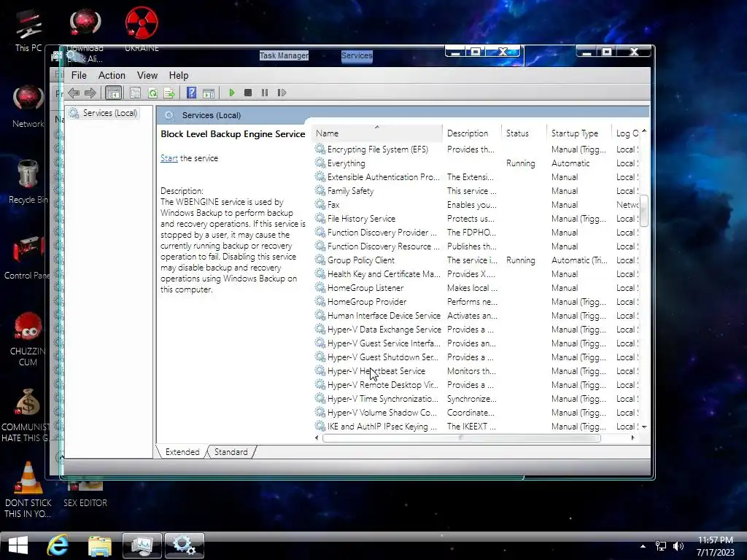Click the Restart Service icon

pos(282,93)
